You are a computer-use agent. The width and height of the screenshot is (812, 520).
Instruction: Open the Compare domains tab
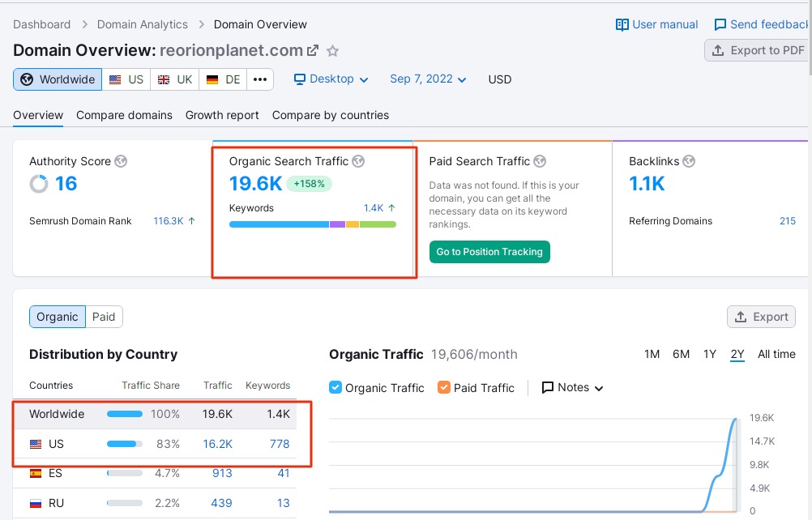pos(124,115)
